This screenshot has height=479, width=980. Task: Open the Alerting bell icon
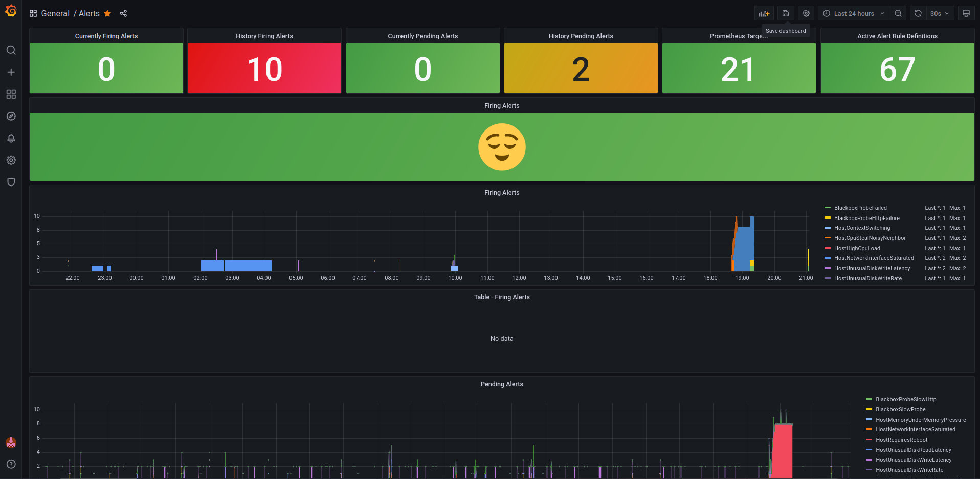11,138
